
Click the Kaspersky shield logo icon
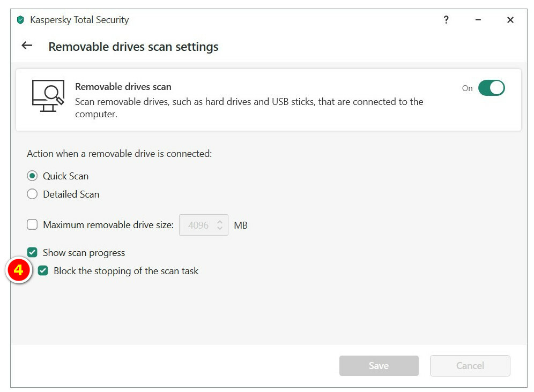pyautogui.click(x=20, y=20)
